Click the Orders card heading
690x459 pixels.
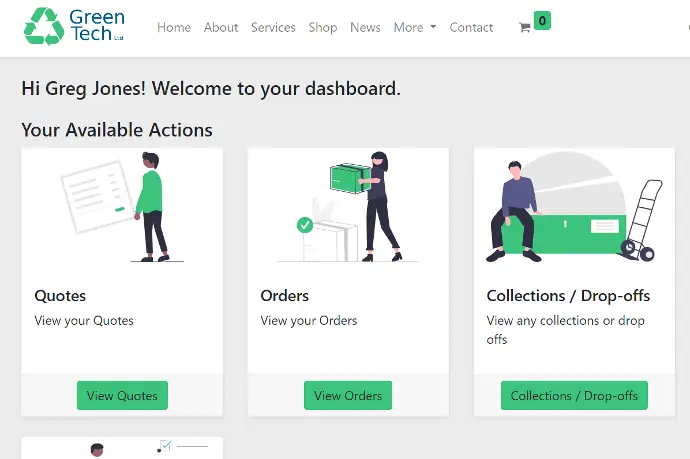(285, 296)
